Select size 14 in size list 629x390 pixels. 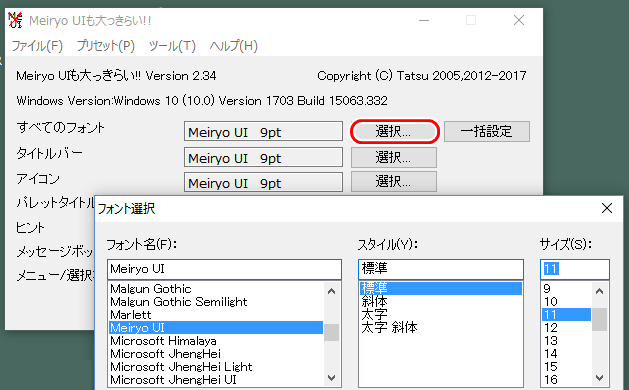(x=566, y=353)
